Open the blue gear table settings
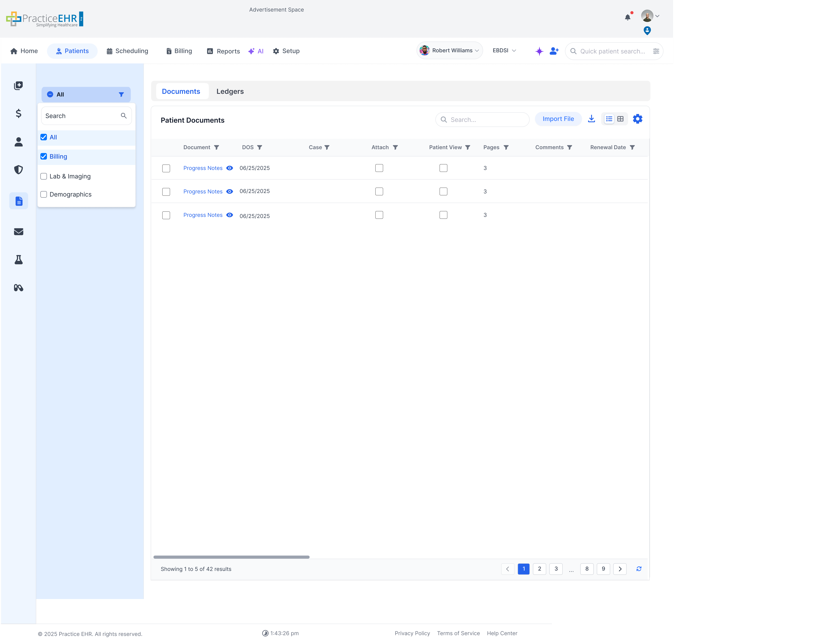 click(x=637, y=119)
